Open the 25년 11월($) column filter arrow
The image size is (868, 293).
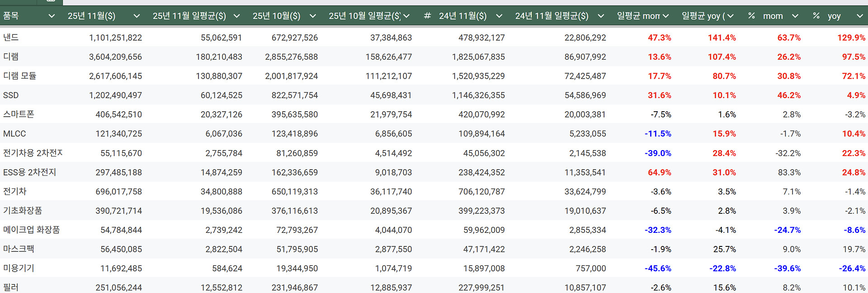[137, 16]
